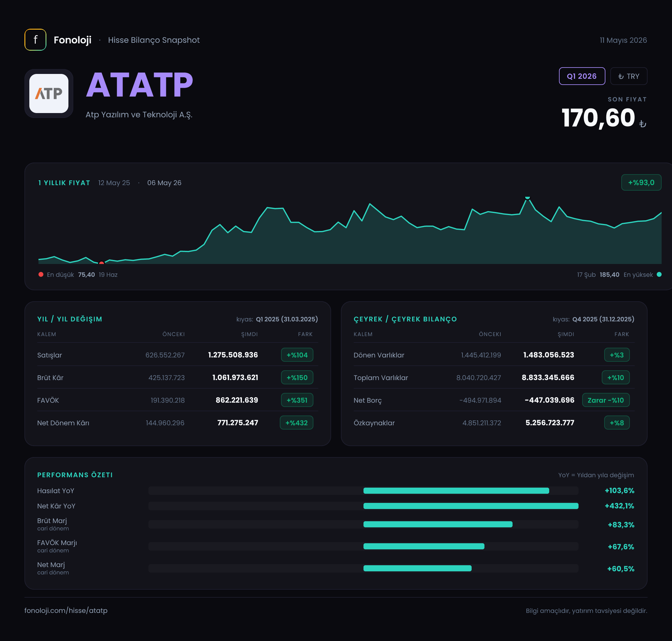The height and width of the screenshot is (641, 672).
Task: Click the value 626.552.267
Action: pyautogui.click(x=165, y=355)
